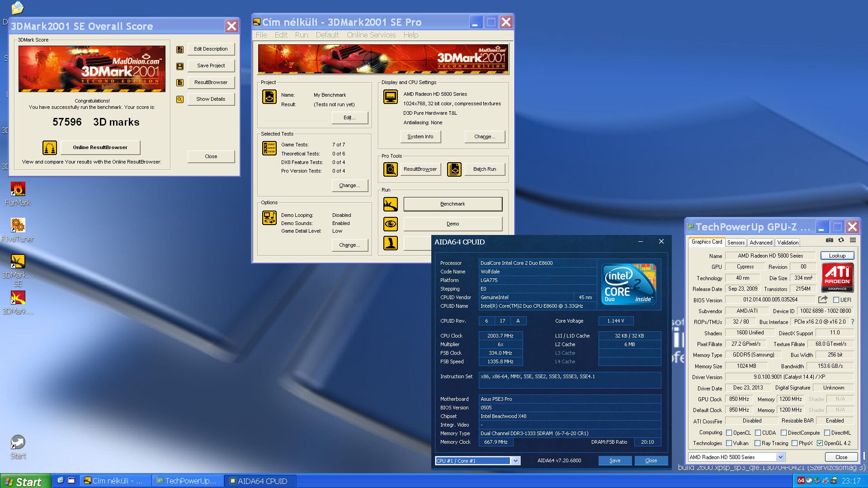This screenshot has width=868, height=488.
Task: Click the running figure Benchmark icon
Action: coord(391,204)
